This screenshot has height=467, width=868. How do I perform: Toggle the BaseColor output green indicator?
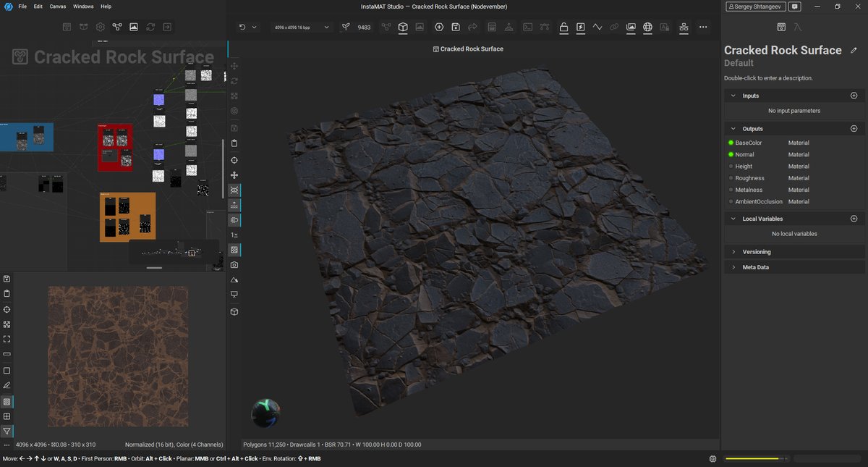731,143
